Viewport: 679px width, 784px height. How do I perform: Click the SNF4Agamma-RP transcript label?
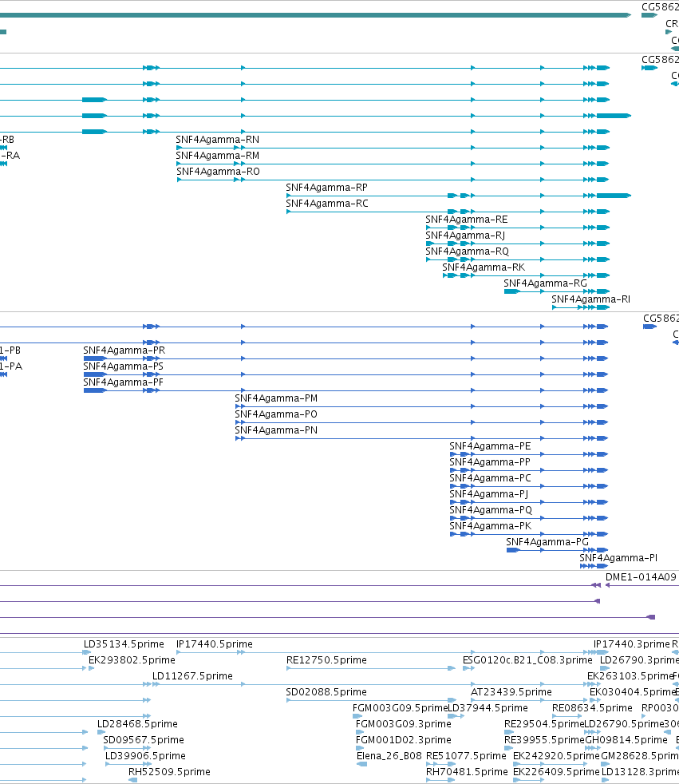326,188
